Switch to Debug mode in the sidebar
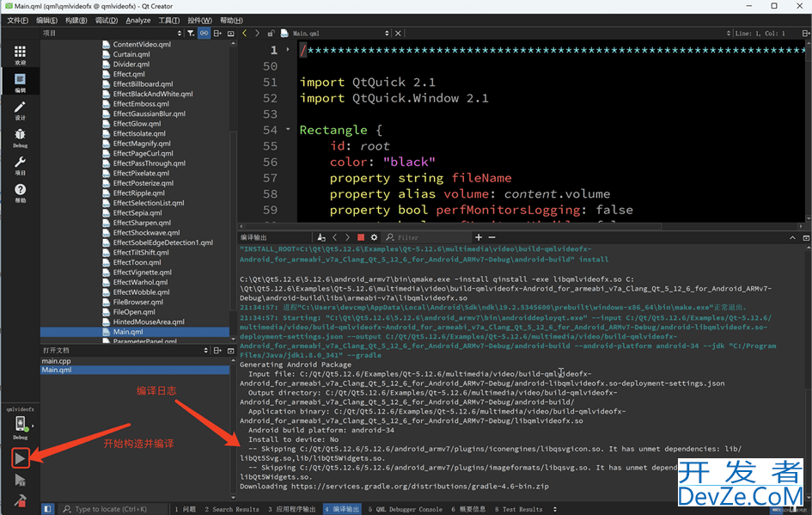 tap(20, 138)
